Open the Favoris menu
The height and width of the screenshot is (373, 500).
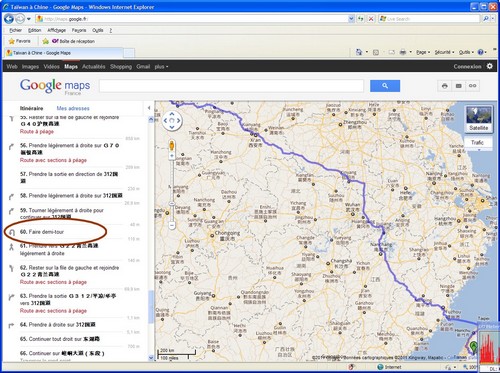click(79, 30)
